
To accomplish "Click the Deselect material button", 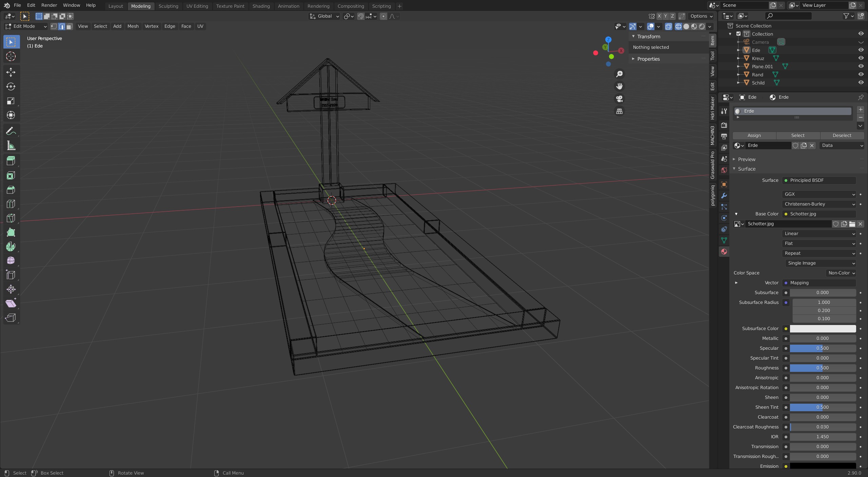I will point(842,135).
